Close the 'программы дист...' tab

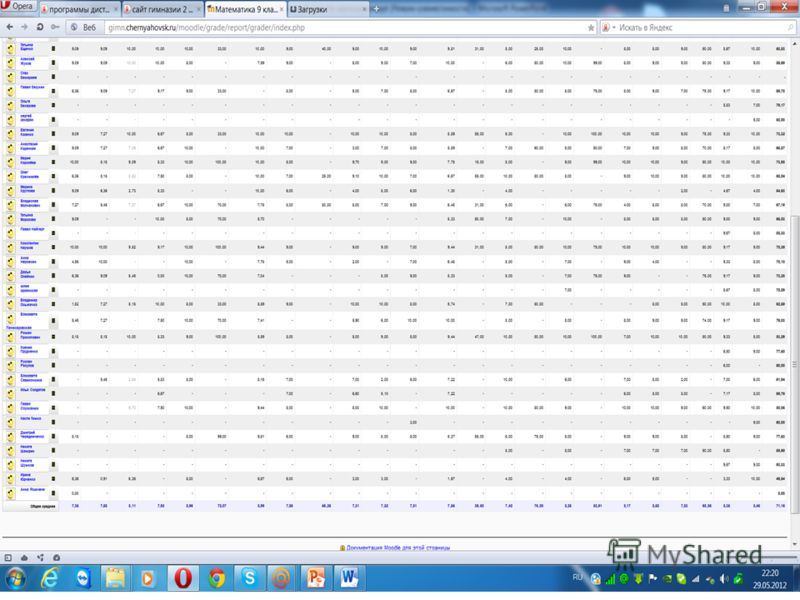click(x=116, y=9)
